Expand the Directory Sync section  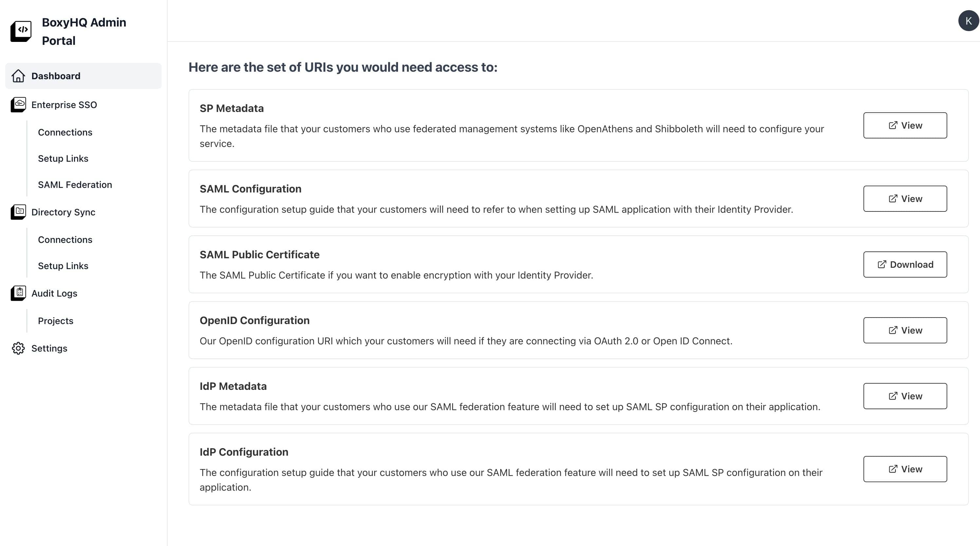[x=63, y=212]
